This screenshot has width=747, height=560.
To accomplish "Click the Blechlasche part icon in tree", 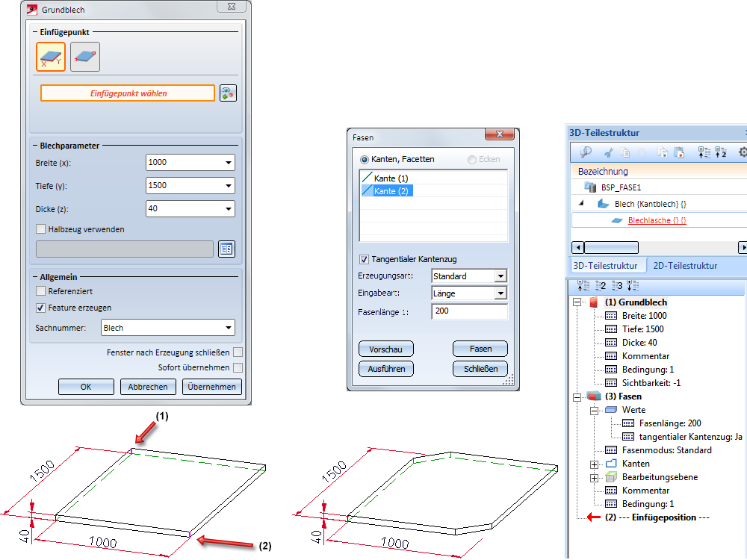I will tap(616, 220).
